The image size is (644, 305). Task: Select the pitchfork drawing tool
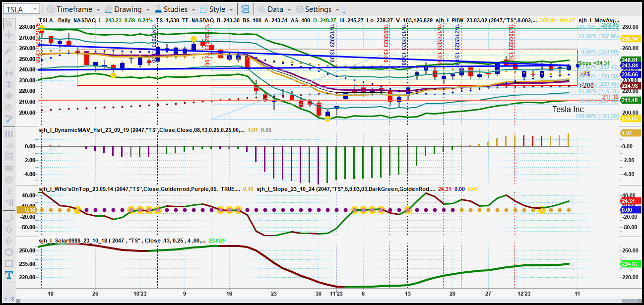click(x=8, y=50)
